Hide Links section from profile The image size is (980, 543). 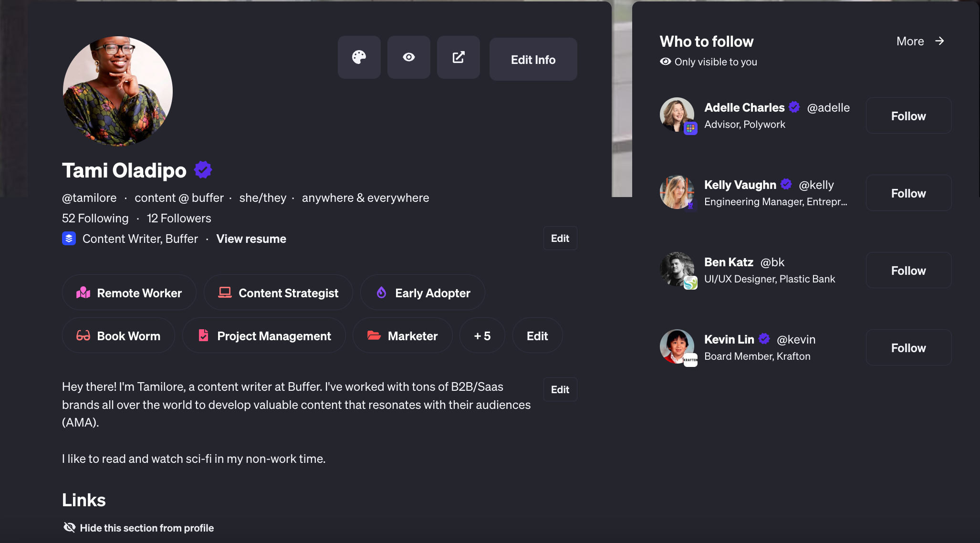pyautogui.click(x=138, y=527)
